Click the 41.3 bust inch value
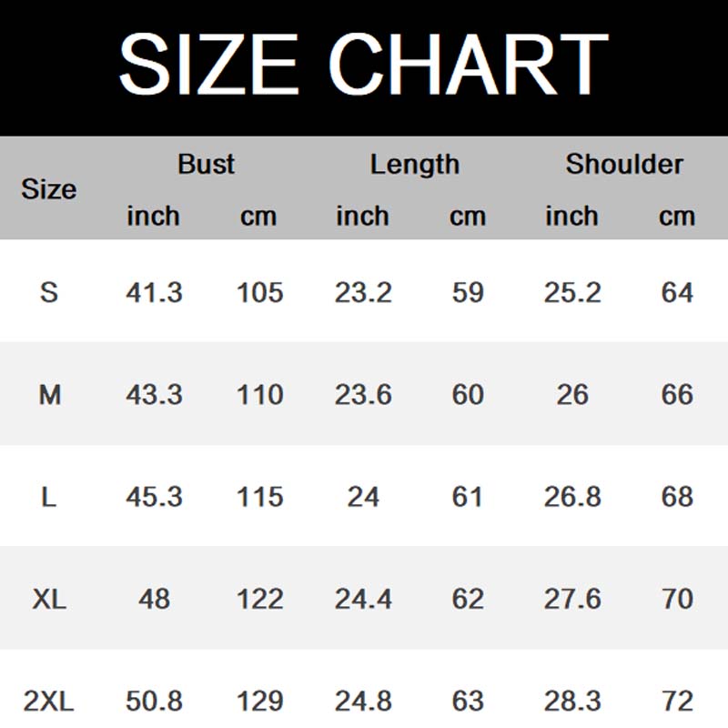The width and height of the screenshot is (728, 728). [x=154, y=292]
